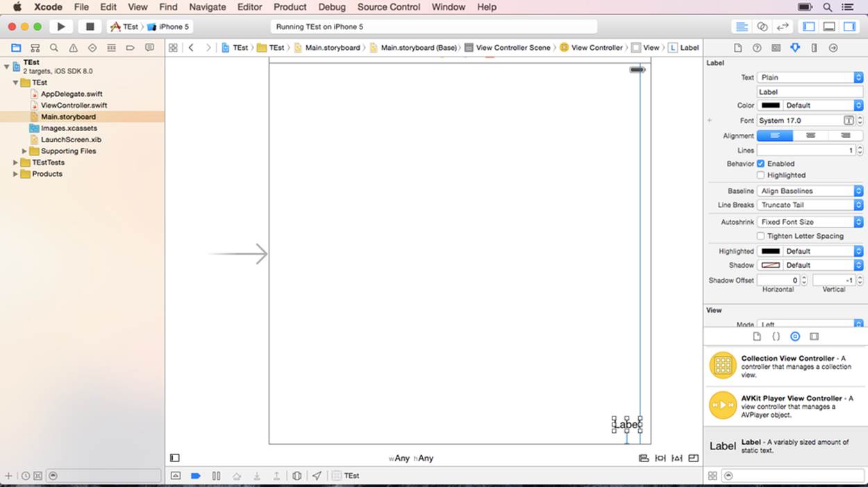
Task: Open the Align constraints menu
Action: [x=644, y=458]
